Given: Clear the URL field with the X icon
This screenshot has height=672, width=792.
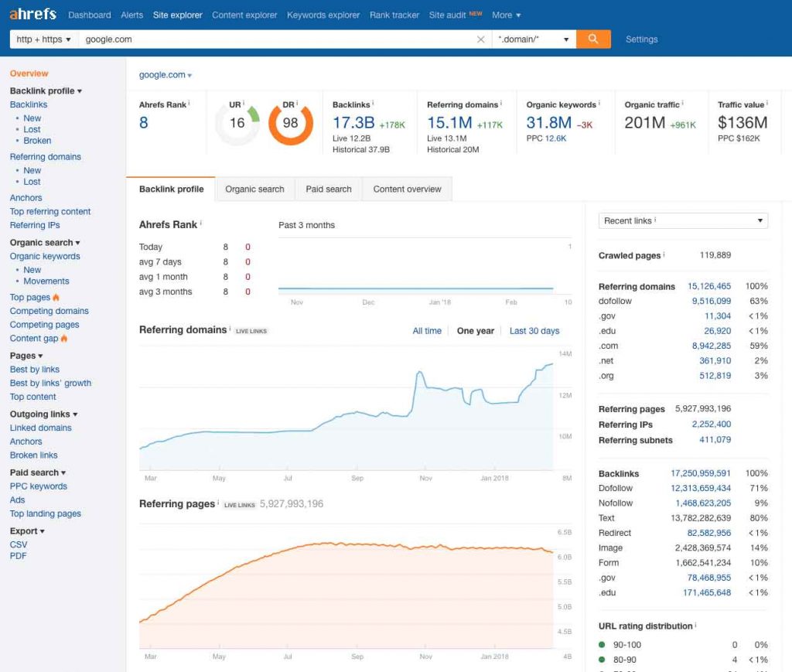Looking at the screenshot, I should click(481, 39).
